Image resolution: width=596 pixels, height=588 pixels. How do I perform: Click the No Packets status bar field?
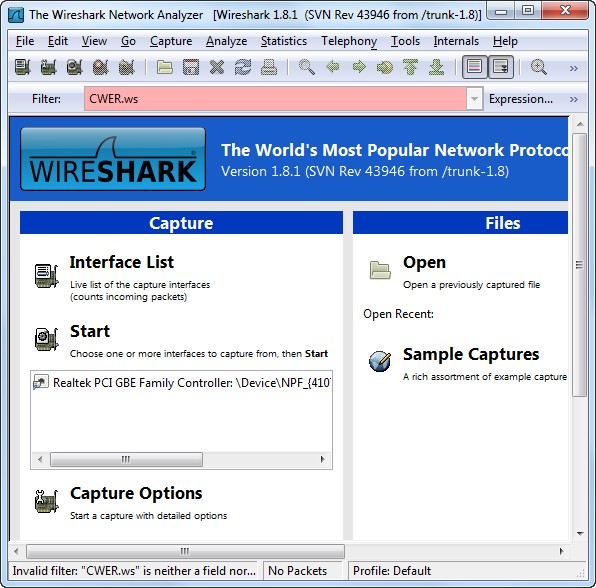pyautogui.click(x=297, y=571)
